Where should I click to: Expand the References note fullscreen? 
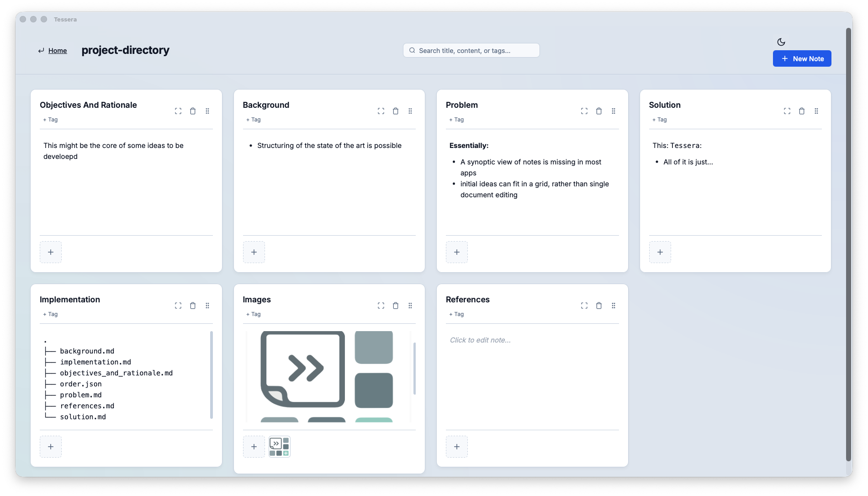[584, 306]
